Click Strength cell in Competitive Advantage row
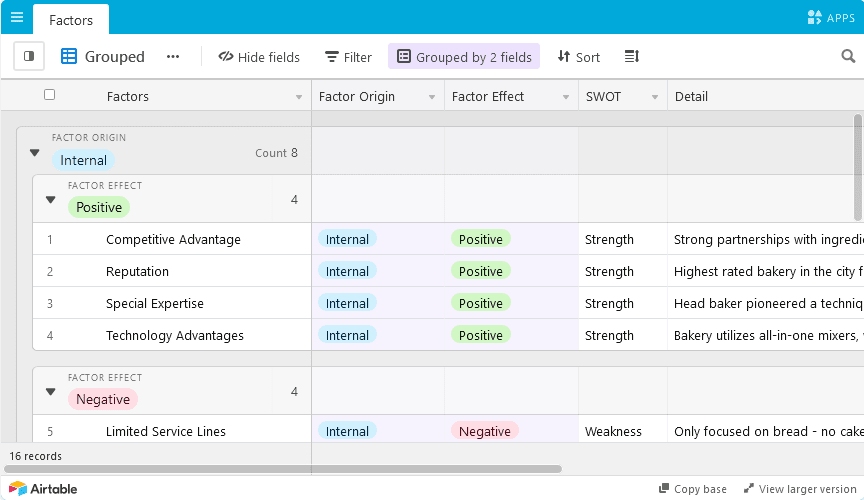Viewport: 864px width, 500px height. 623,239
